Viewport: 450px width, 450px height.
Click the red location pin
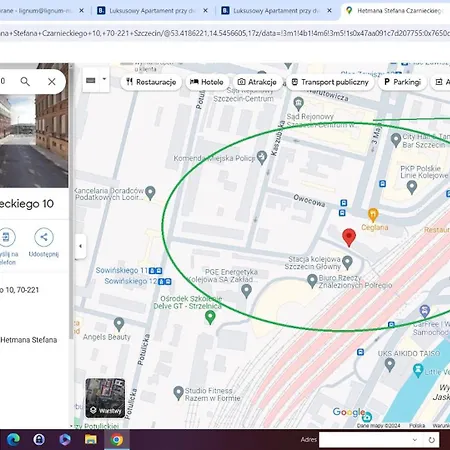coord(349,237)
